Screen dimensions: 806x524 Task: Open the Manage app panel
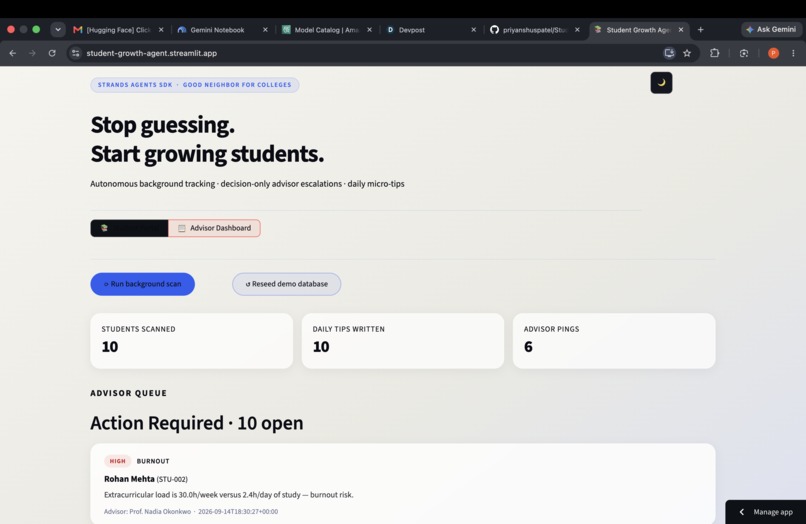coord(766,512)
